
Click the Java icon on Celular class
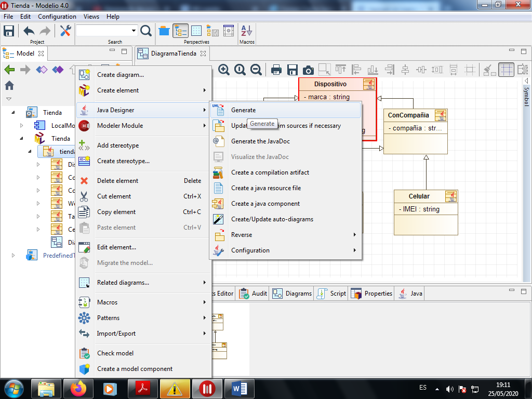451,196
